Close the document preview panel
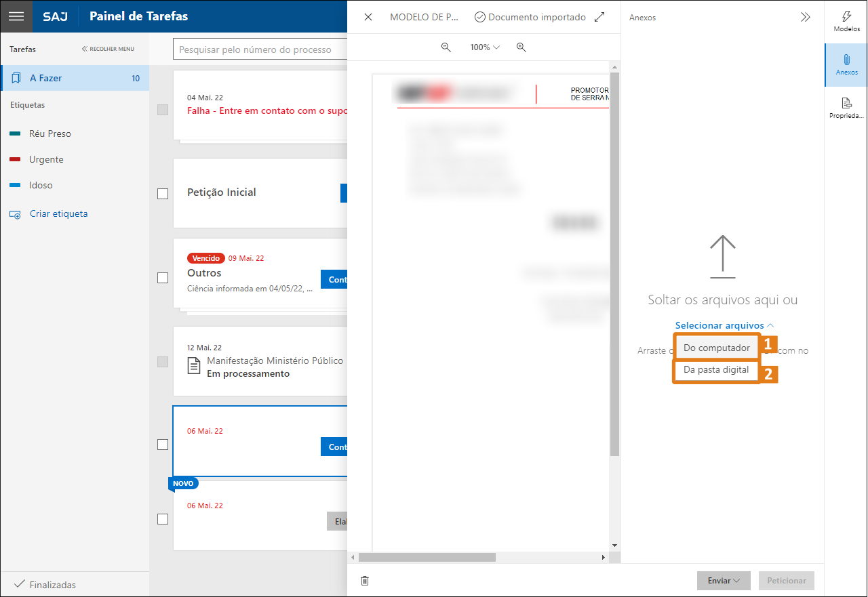Screen dimensions: 868x597 (368, 18)
